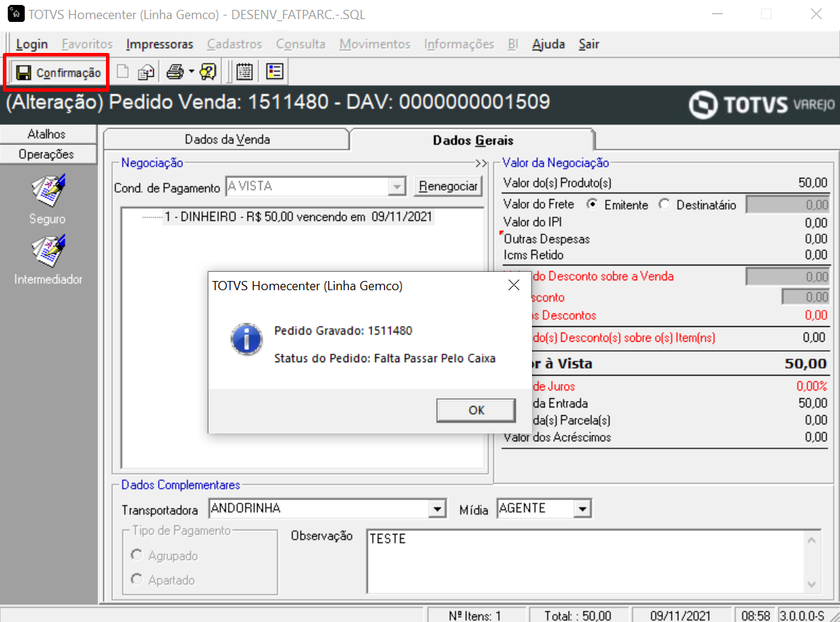Open the Intermediador shortcut icon
The width and height of the screenshot is (840, 622).
48,251
